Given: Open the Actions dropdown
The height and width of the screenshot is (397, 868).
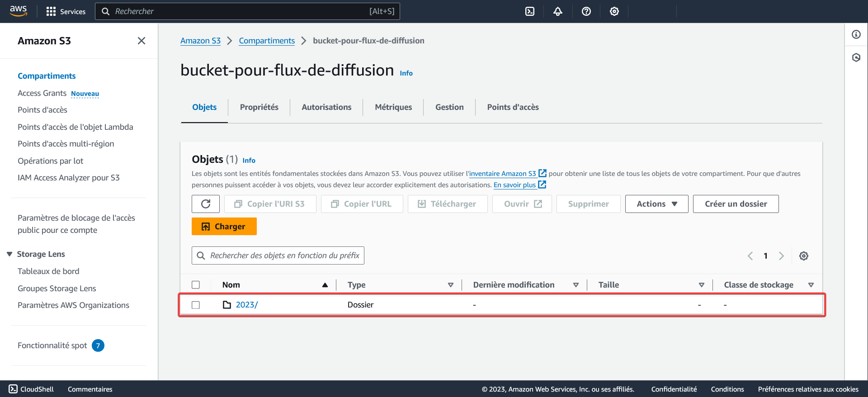Looking at the screenshot, I should (657, 204).
